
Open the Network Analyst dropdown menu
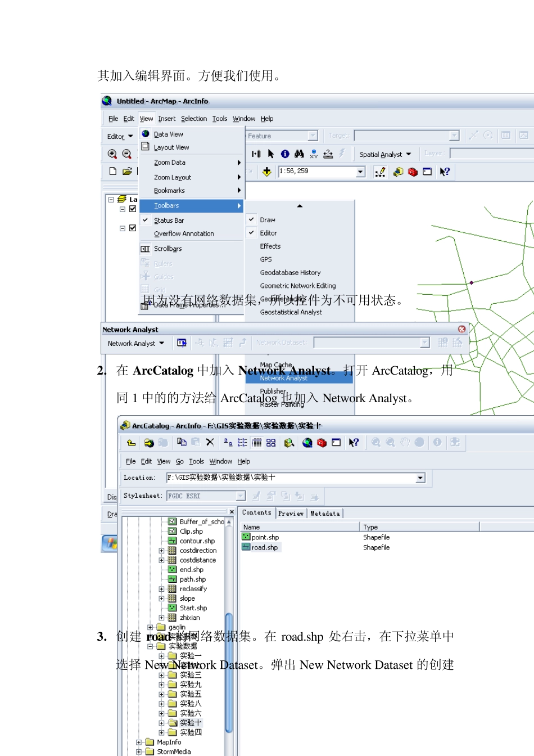[x=136, y=343]
